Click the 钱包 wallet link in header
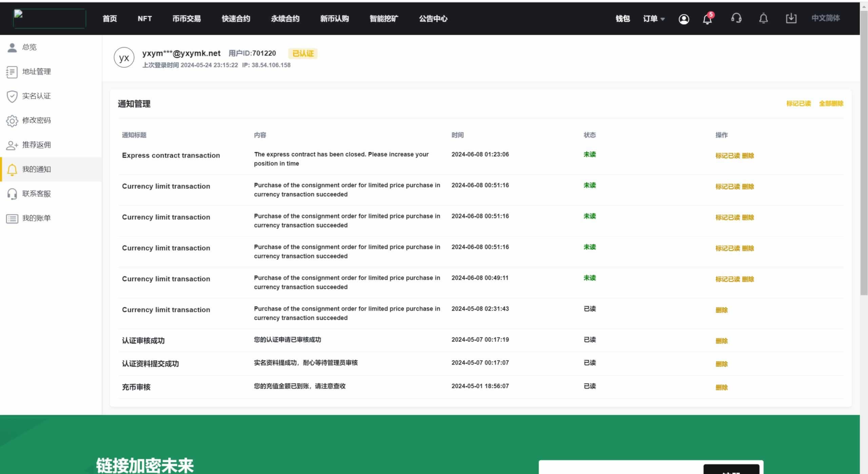Viewport: 868px width, 474px height. 623,19
